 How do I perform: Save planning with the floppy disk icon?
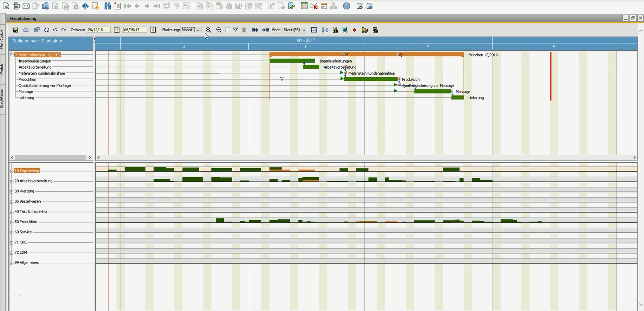15,30
